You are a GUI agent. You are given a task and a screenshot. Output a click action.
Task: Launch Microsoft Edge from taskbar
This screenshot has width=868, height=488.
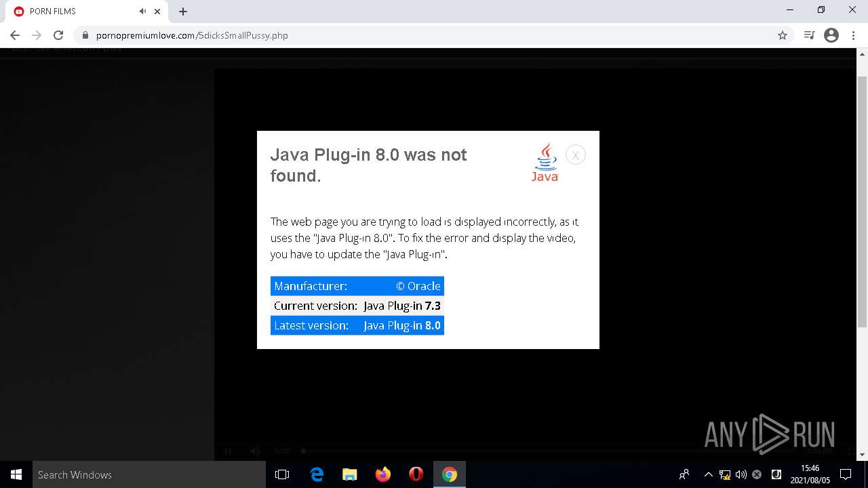point(317,474)
